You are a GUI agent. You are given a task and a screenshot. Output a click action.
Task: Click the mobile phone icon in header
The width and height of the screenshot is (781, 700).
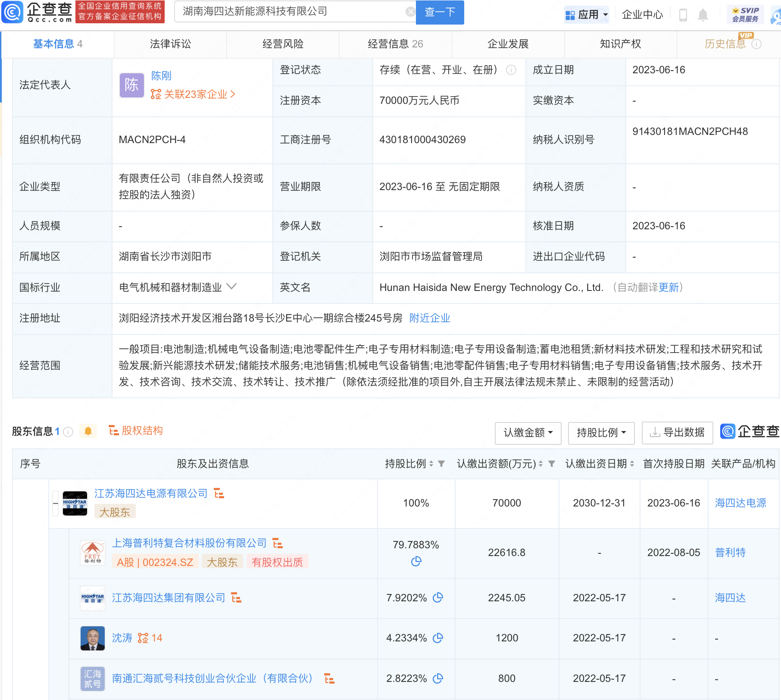tap(683, 15)
